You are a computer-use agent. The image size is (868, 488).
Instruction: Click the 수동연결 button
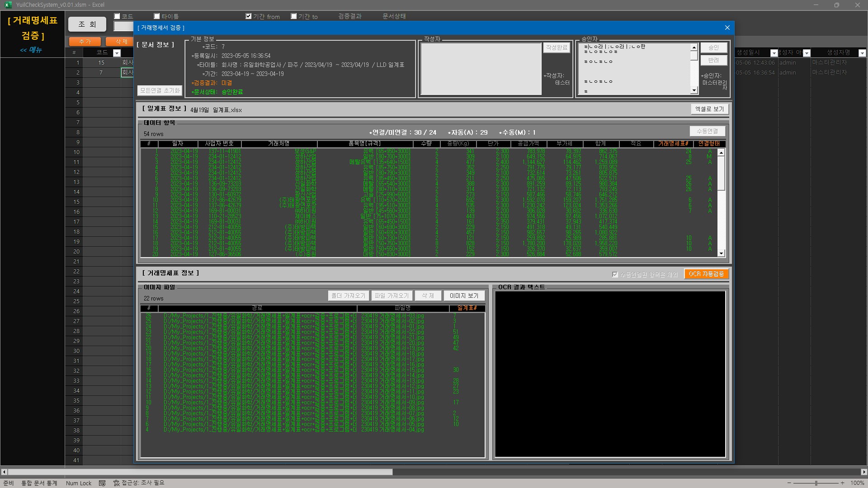click(x=707, y=131)
